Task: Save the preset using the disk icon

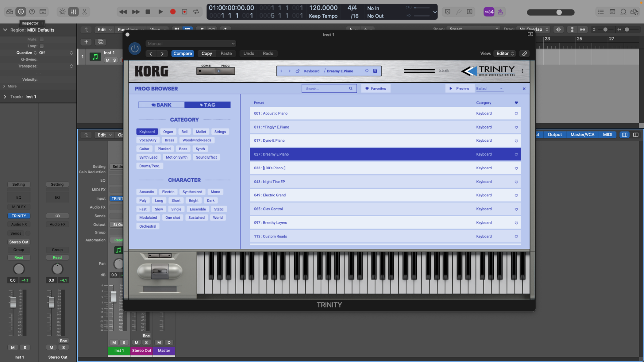Action: [375, 71]
